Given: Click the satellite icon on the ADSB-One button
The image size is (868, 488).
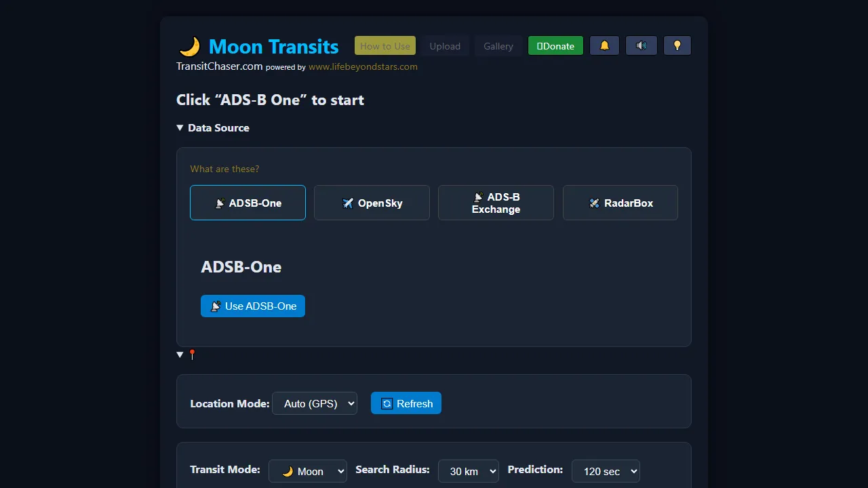Looking at the screenshot, I should (x=219, y=203).
